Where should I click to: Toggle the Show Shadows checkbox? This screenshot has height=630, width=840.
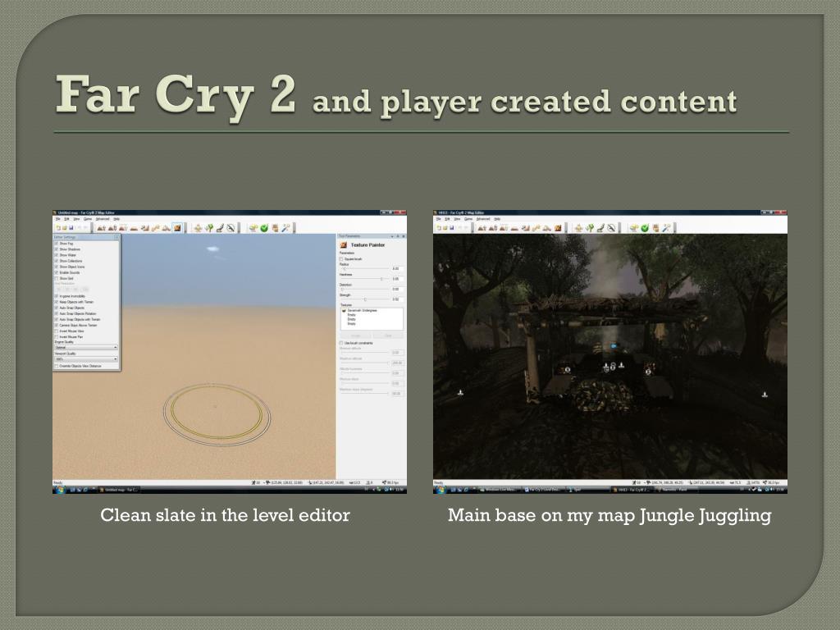[57, 249]
